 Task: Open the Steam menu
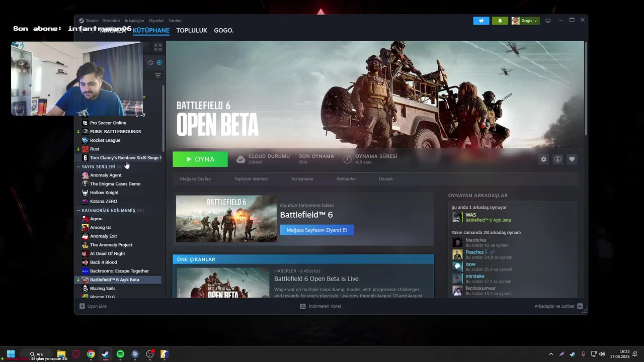(92, 21)
